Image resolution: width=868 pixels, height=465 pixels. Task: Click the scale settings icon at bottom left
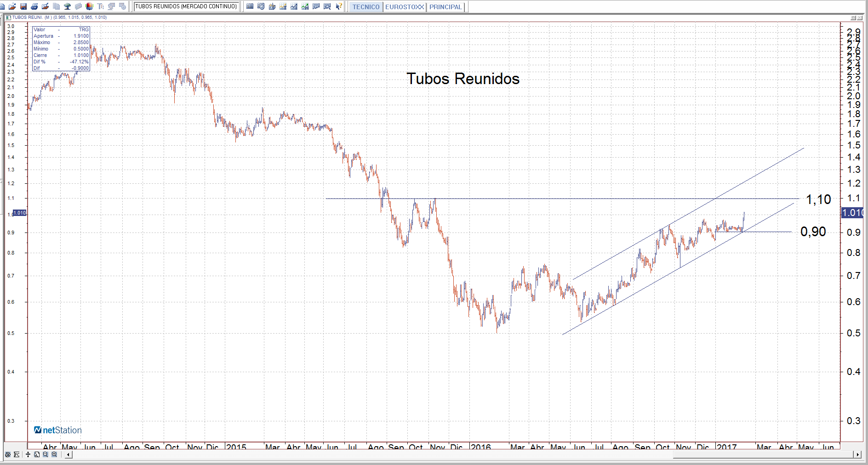tap(17, 454)
